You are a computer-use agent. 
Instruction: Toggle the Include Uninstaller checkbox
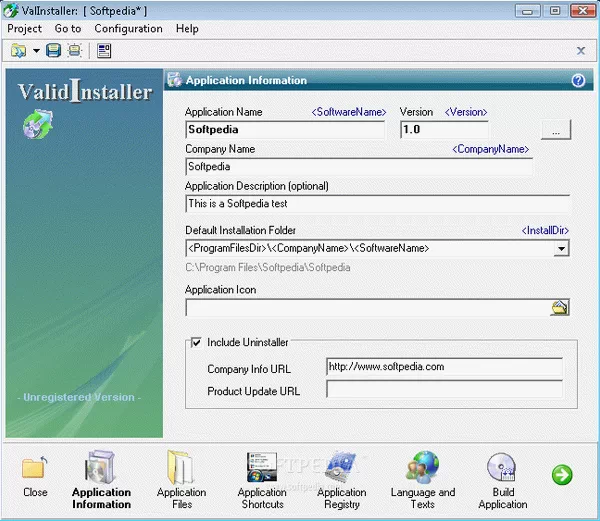[196, 342]
